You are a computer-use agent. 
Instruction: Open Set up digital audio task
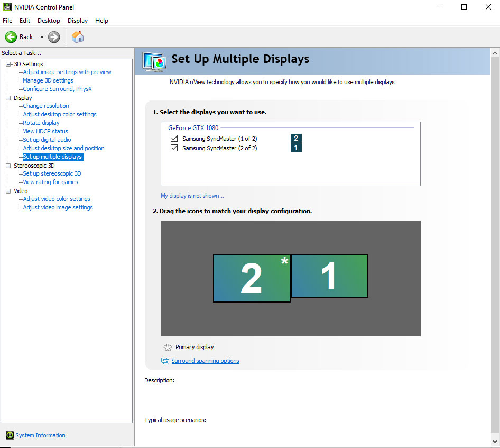47,140
